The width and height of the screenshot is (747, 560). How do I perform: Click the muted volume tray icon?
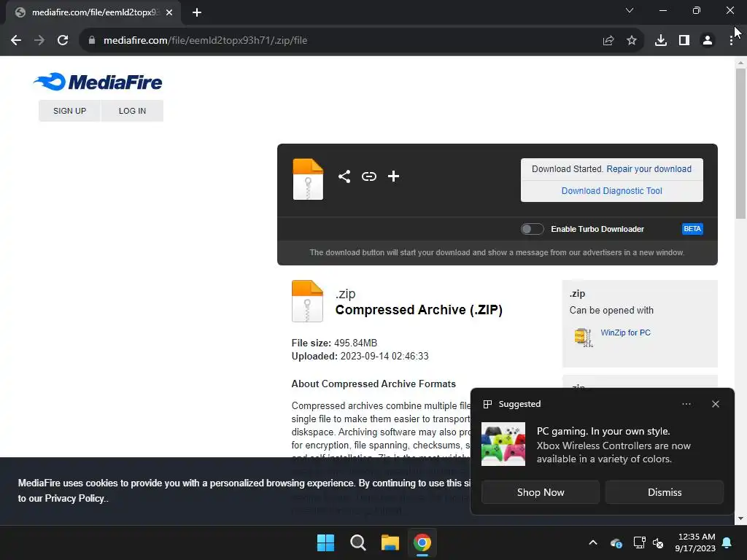pyautogui.click(x=658, y=542)
